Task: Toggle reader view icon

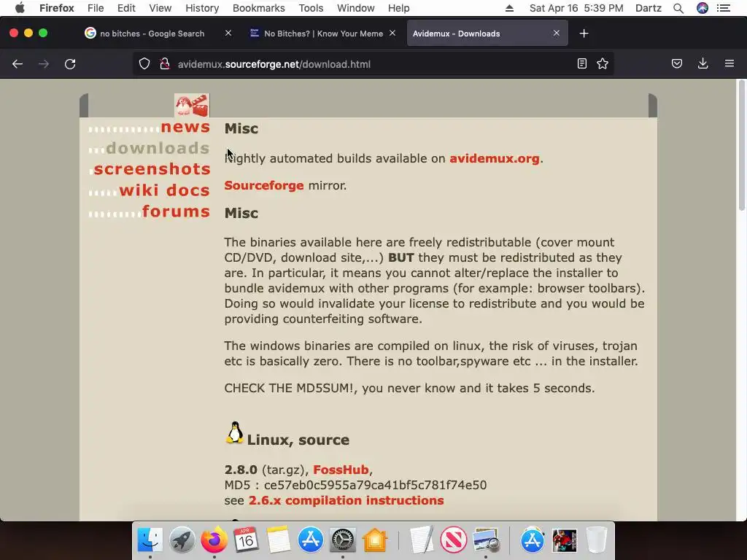Action: pyautogui.click(x=581, y=64)
